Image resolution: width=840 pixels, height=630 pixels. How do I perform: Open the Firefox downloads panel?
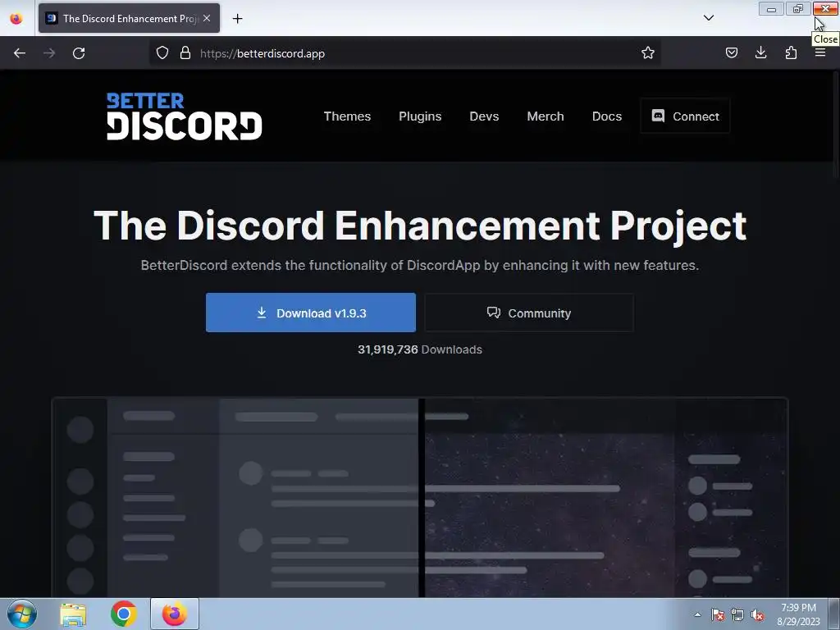[x=760, y=53]
